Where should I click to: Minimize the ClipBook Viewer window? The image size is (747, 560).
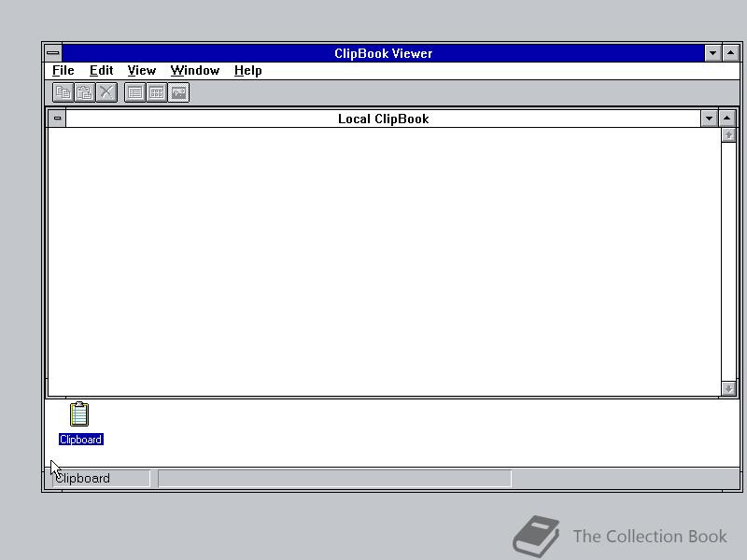coord(712,53)
